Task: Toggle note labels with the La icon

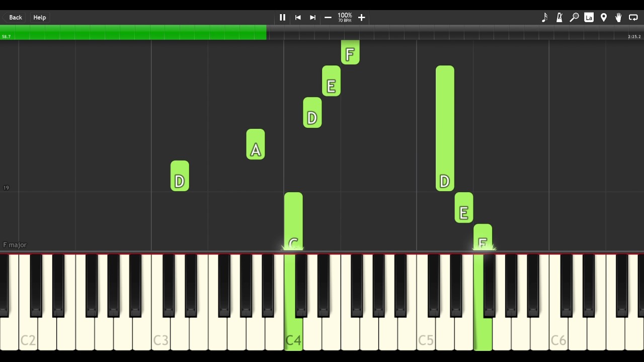Action: point(589,18)
